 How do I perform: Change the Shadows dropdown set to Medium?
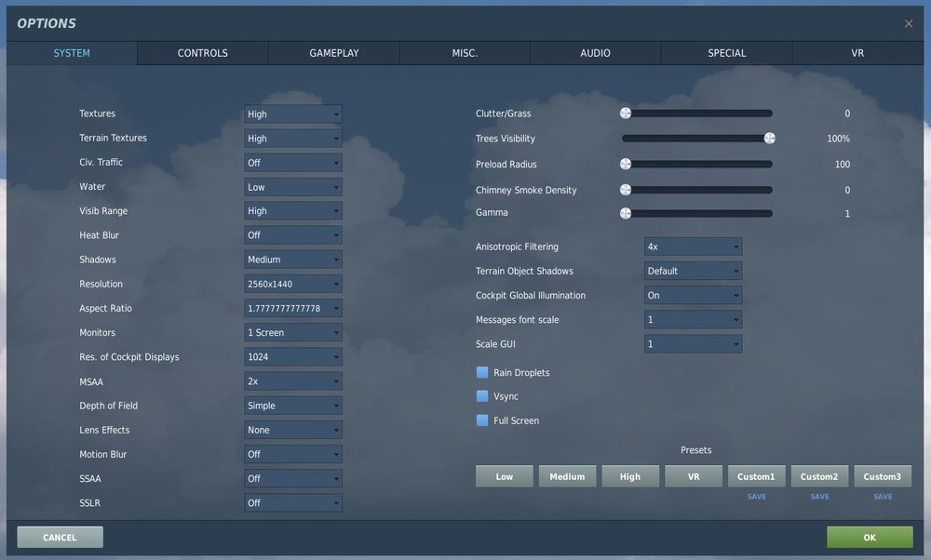292,260
